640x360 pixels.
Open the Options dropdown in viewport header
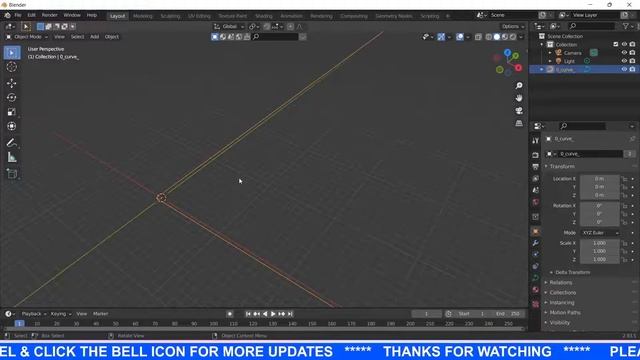(513, 27)
